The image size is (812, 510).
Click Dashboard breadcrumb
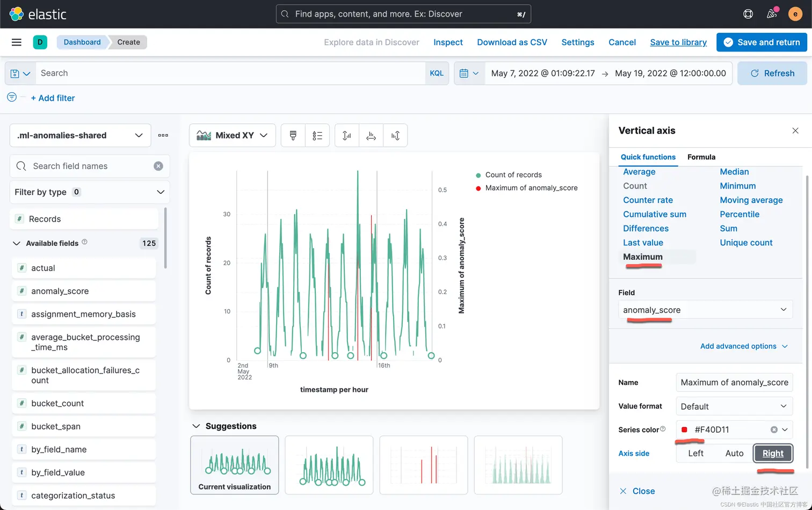[x=82, y=42]
